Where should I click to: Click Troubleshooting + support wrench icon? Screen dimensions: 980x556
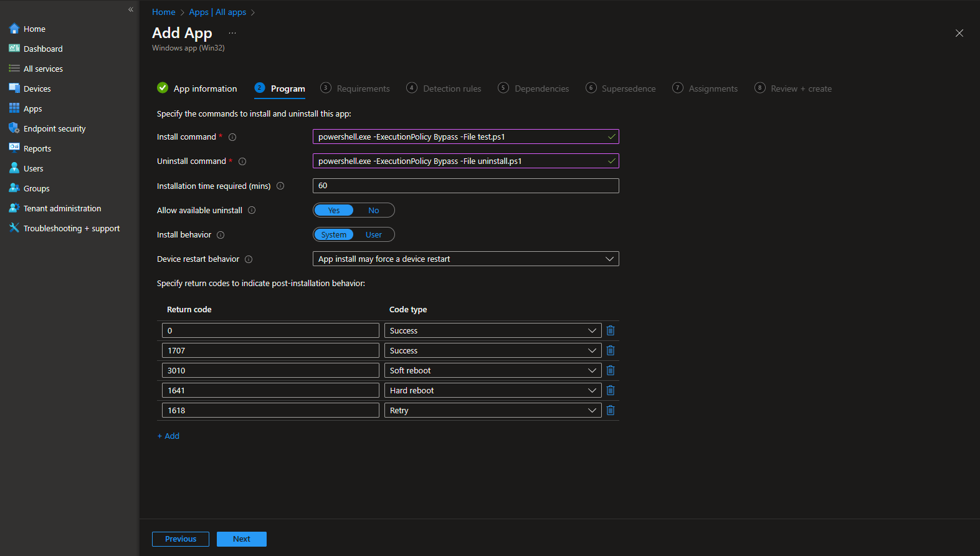pyautogui.click(x=14, y=228)
